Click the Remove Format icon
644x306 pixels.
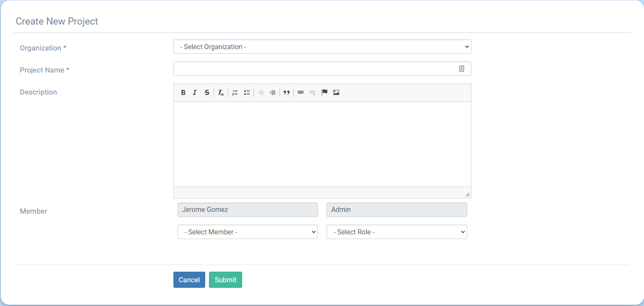(221, 92)
